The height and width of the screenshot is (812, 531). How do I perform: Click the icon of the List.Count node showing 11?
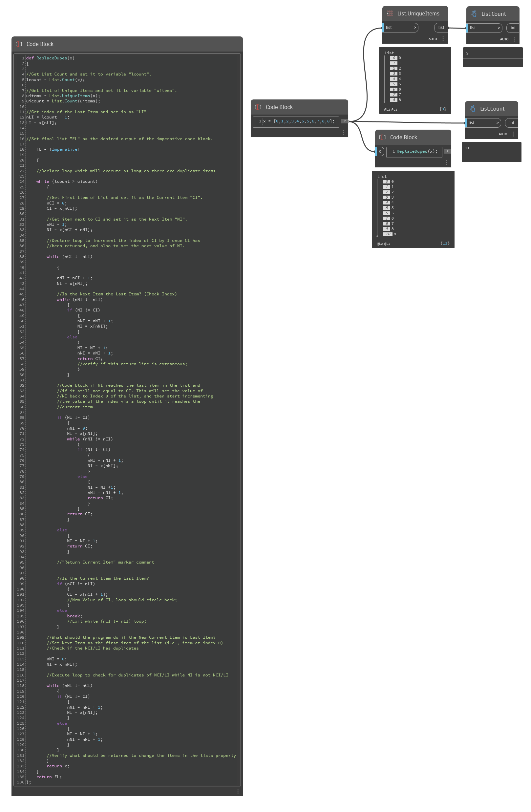pyautogui.click(x=472, y=109)
